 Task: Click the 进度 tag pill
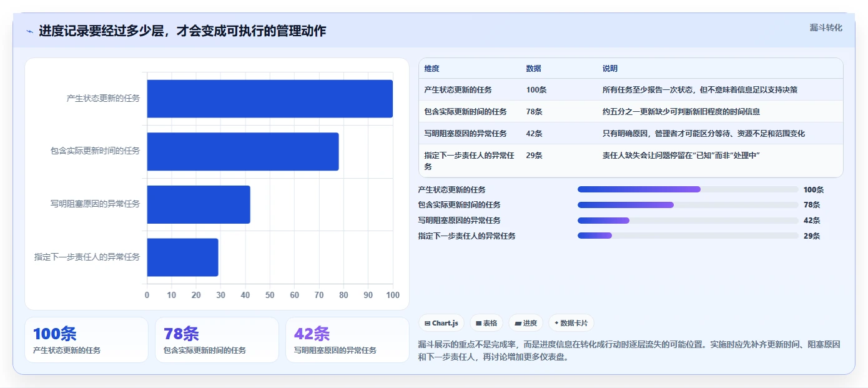[x=526, y=323]
